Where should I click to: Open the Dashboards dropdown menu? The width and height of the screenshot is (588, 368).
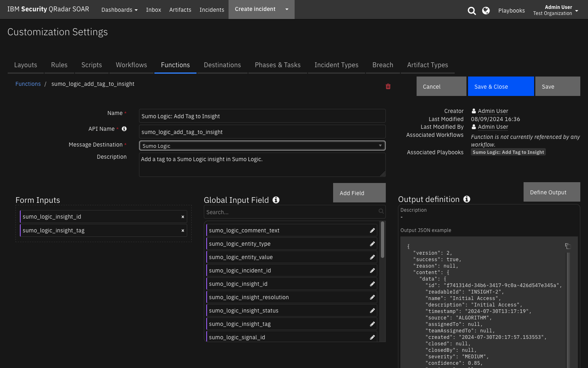[120, 10]
